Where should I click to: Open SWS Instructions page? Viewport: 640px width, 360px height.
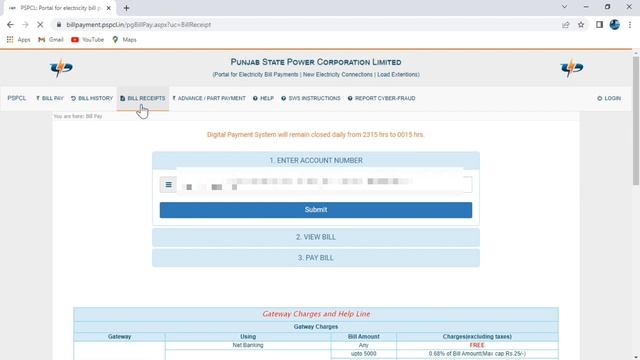click(x=311, y=98)
